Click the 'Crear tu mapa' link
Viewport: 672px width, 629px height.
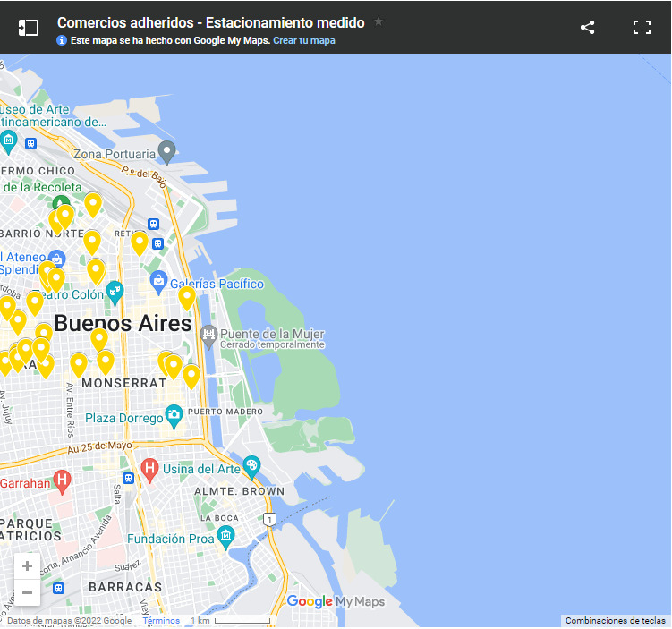click(x=304, y=40)
